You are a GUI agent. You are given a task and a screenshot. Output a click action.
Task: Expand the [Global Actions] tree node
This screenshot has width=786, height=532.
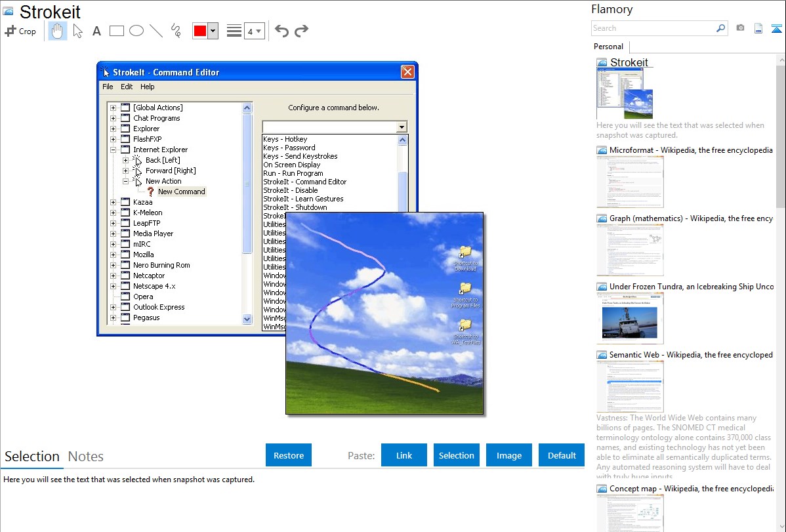[x=114, y=108]
